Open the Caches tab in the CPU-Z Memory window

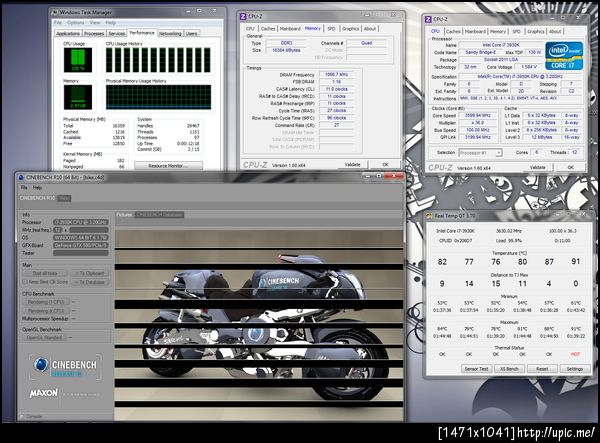268,29
